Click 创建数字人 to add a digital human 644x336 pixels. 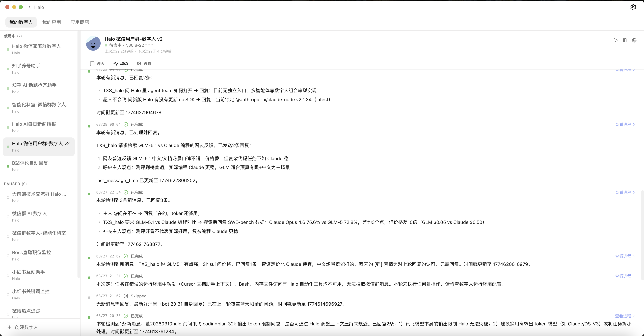[23, 327]
